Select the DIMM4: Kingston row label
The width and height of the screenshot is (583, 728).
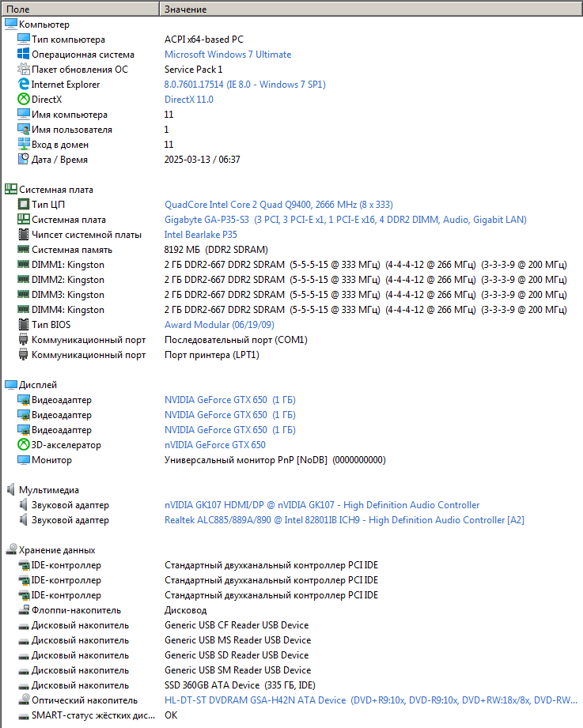pyautogui.click(x=68, y=310)
